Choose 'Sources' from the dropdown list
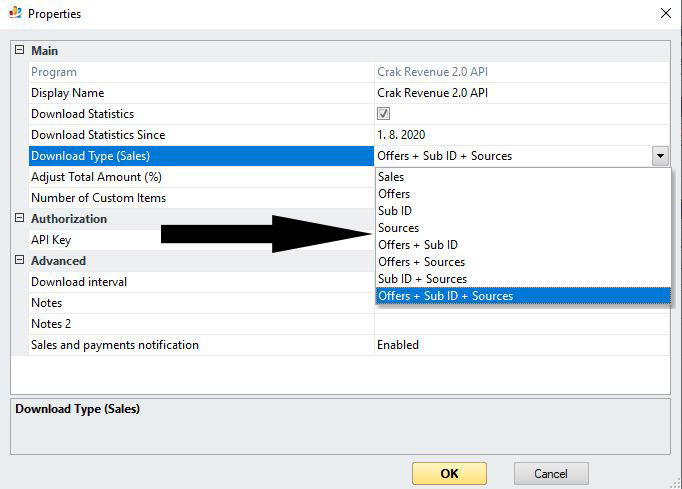This screenshot has width=682, height=489. coord(523,228)
